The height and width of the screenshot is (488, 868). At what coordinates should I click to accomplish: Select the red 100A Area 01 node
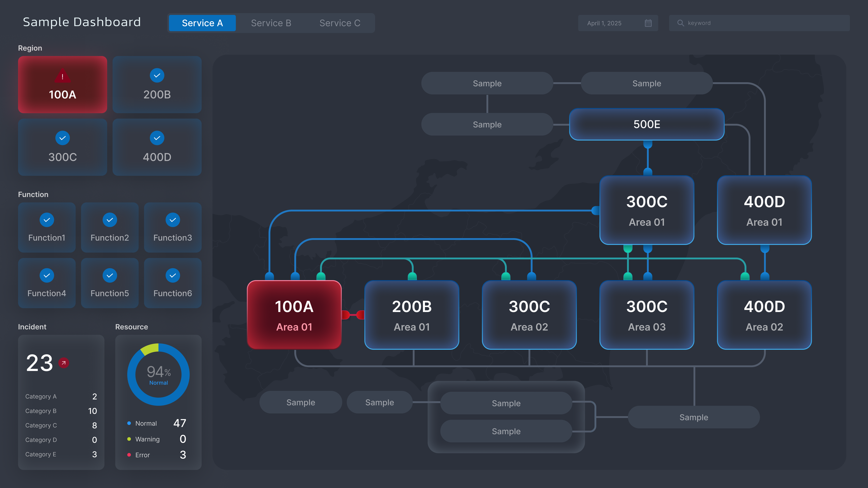point(294,315)
